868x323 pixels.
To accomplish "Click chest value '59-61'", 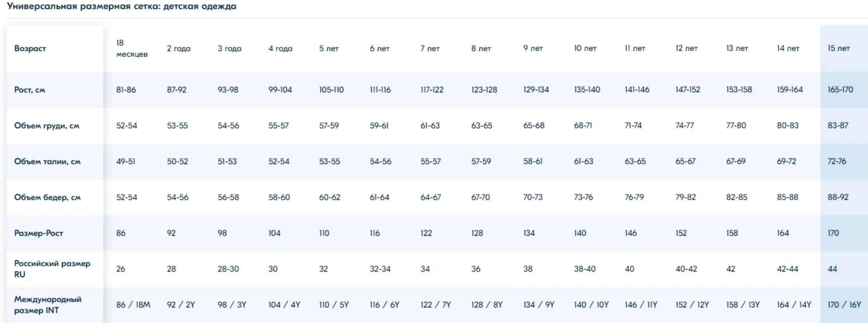I will [379, 126].
